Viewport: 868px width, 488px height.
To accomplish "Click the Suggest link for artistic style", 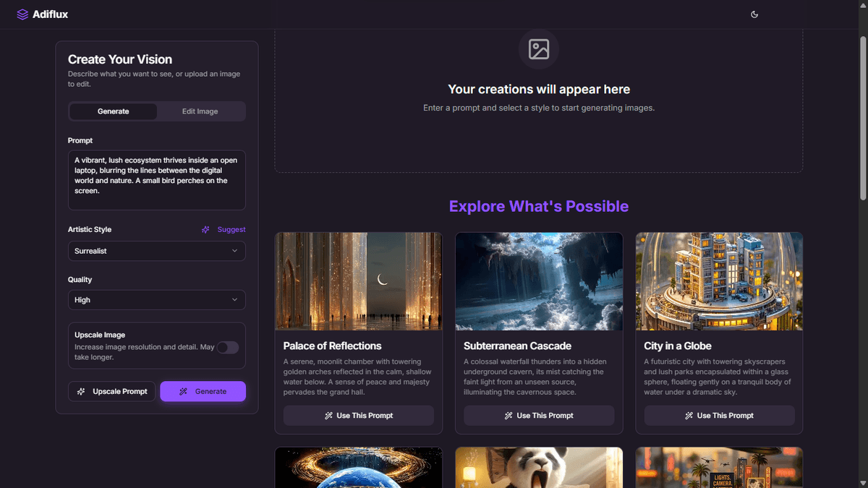I will [231, 229].
